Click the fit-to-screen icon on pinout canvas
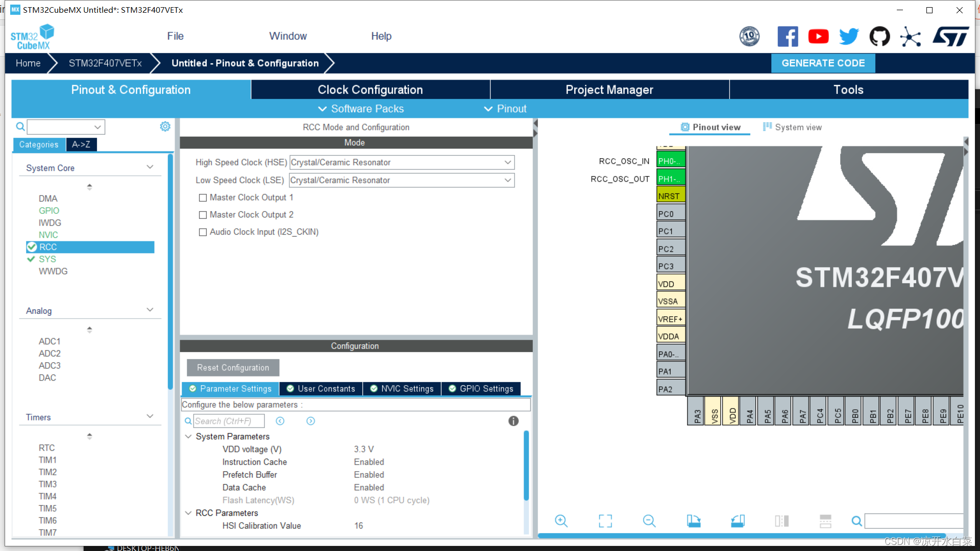The height and width of the screenshot is (551, 980). (604, 521)
